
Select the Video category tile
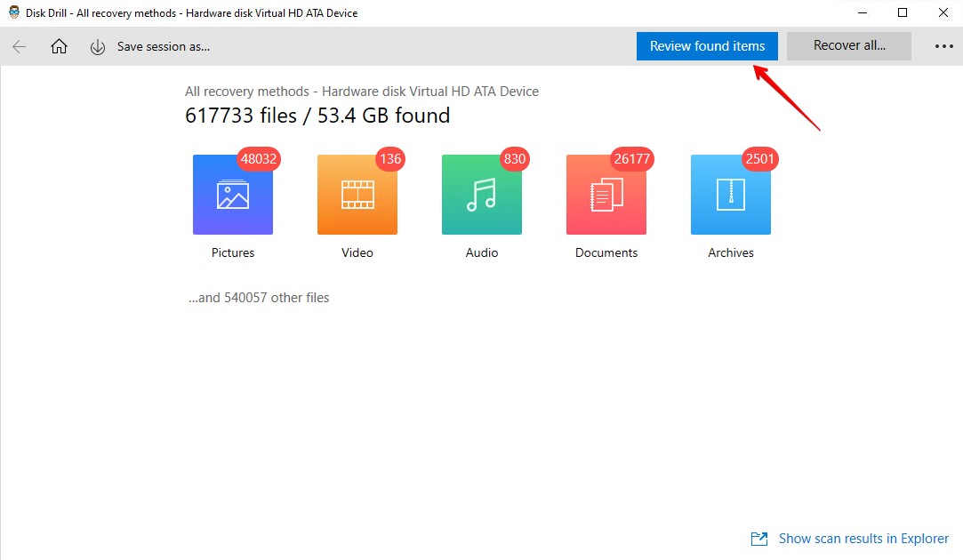357,195
